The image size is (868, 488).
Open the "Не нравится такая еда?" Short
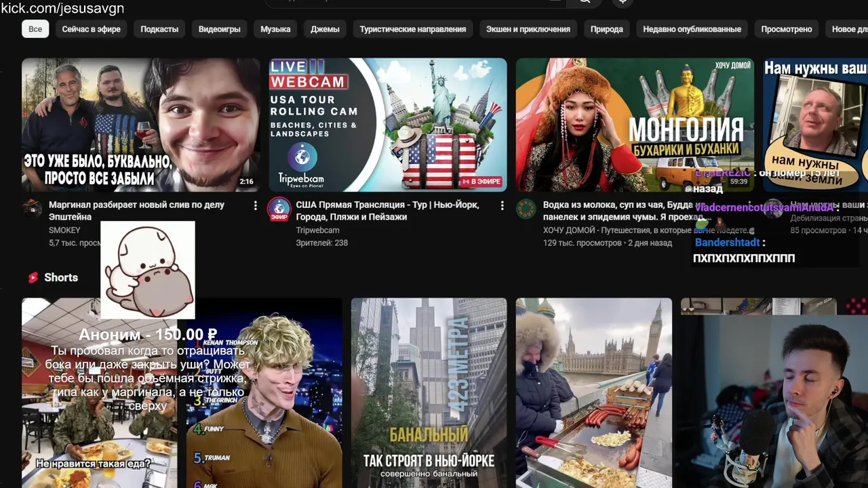[99, 393]
